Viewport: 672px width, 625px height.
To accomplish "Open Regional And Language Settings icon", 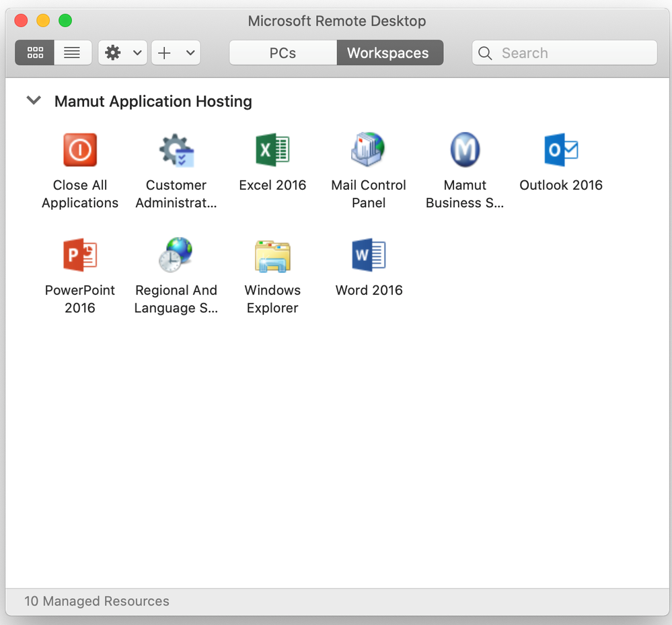I will click(176, 254).
